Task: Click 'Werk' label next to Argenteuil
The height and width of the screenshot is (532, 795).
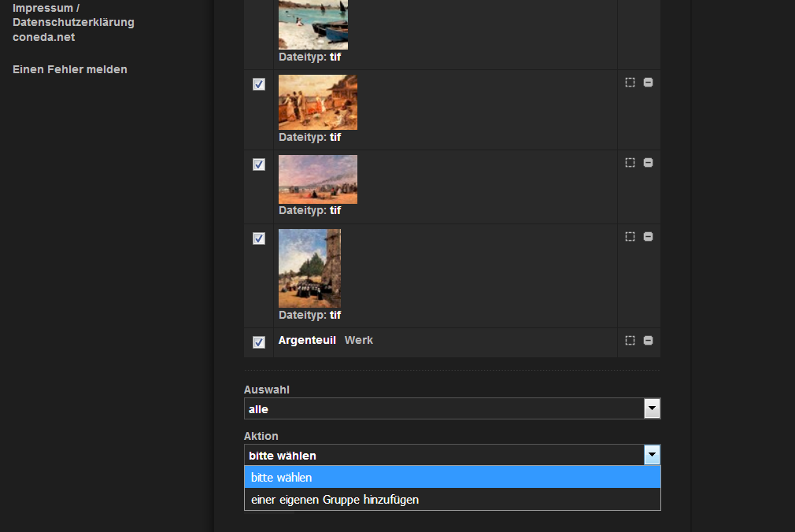Action: [358, 340]
